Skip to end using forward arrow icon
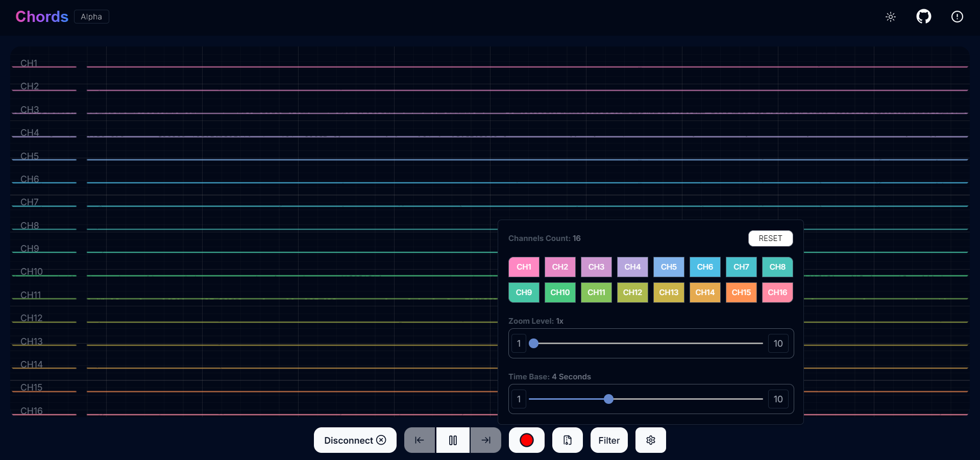980x460 pixels. [485, 440]
